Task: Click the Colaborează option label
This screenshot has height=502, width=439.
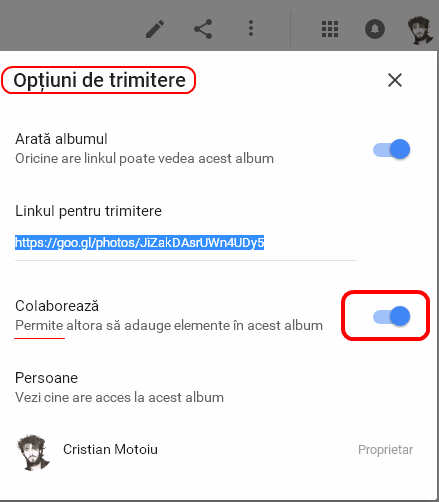Action: (x=57, y=306)
